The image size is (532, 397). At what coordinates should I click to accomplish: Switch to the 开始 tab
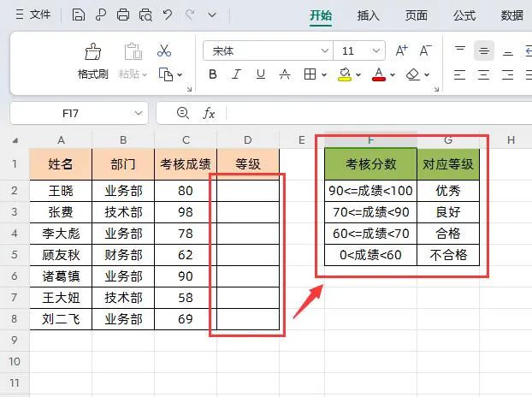pyautogui.click(x=321, y=15)
